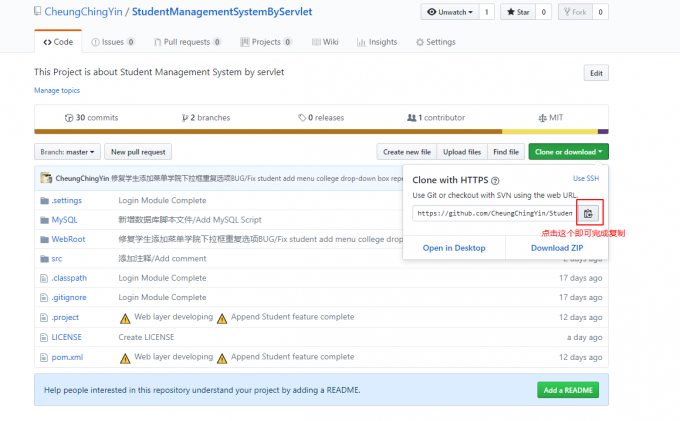
Task: Open the WebRoot folder name
Action: coord(69,239)
